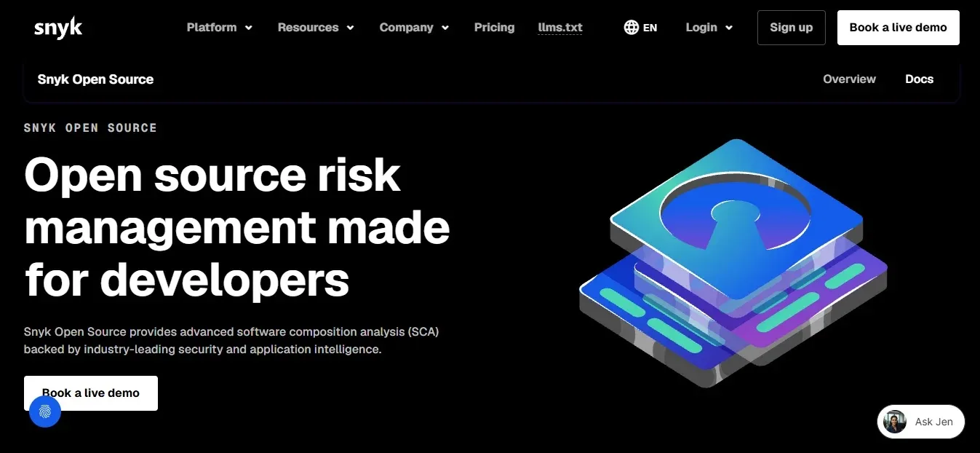
Task: Click the Sign up button
Action: click(792, 28)
